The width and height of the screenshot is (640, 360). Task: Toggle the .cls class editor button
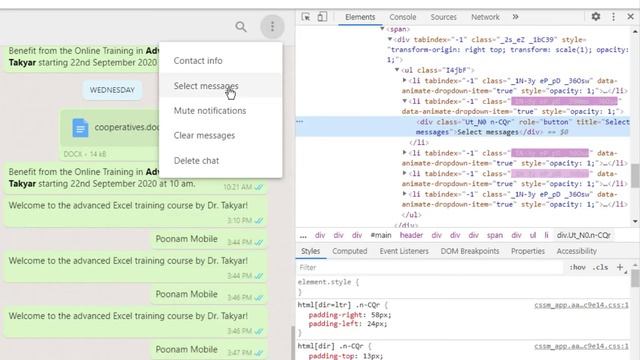pyautogui.click(x=600, y=267)
